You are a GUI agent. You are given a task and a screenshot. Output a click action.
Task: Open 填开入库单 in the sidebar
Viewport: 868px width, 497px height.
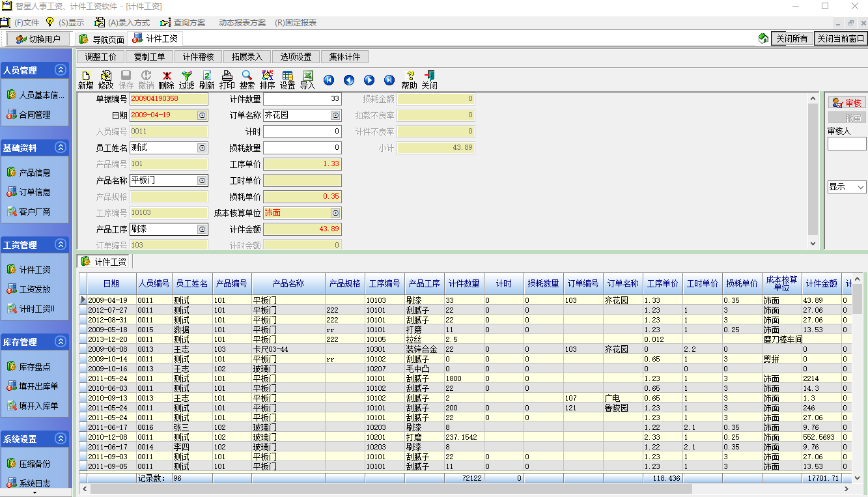pos(33,406)
